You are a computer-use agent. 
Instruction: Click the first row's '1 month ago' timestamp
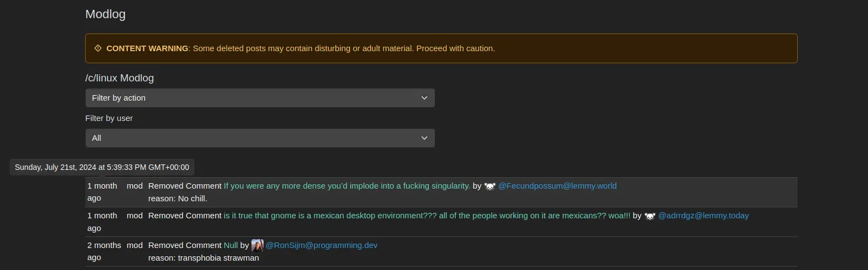[x=102, y=192]
